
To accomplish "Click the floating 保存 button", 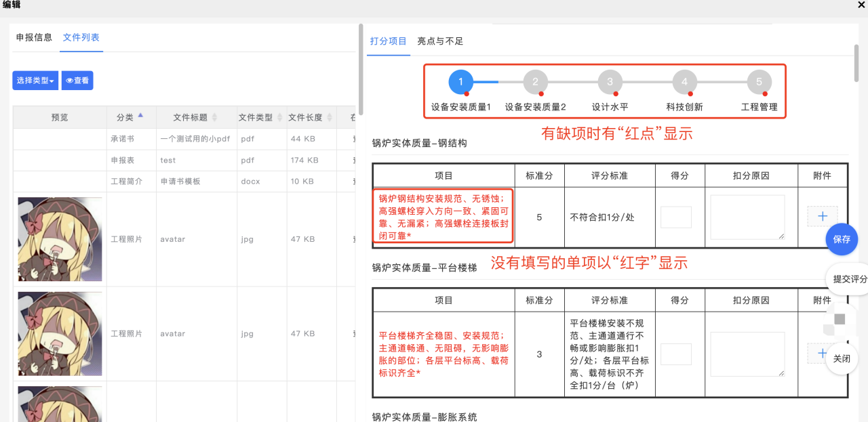I will pos(842,239).
